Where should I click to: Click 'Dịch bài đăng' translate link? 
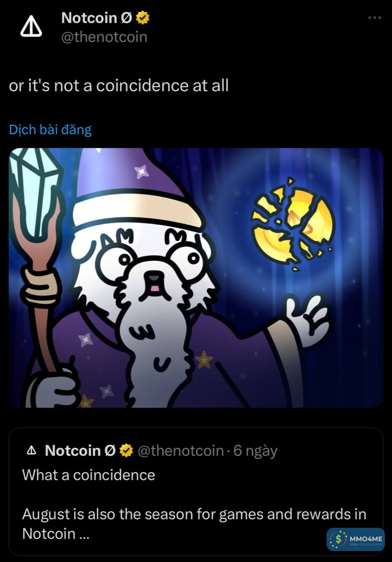pos(50,130)
